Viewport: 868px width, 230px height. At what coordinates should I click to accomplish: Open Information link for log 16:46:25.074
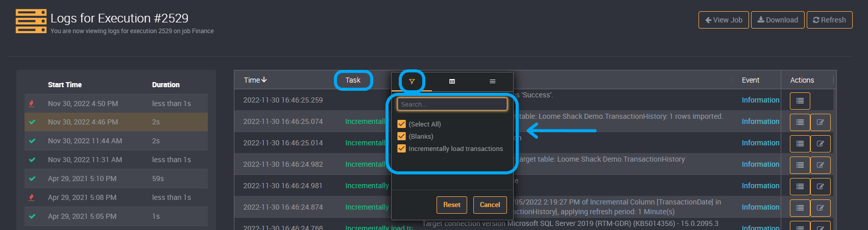pos(760,121)
